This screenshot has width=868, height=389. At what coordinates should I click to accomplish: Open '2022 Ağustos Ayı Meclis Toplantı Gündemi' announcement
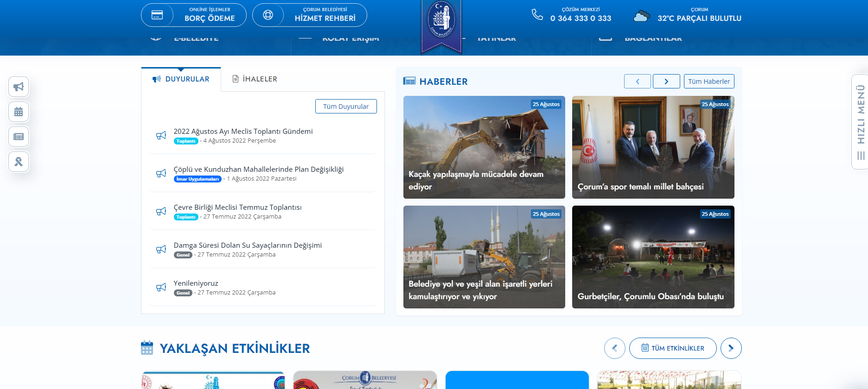point(243,132)
